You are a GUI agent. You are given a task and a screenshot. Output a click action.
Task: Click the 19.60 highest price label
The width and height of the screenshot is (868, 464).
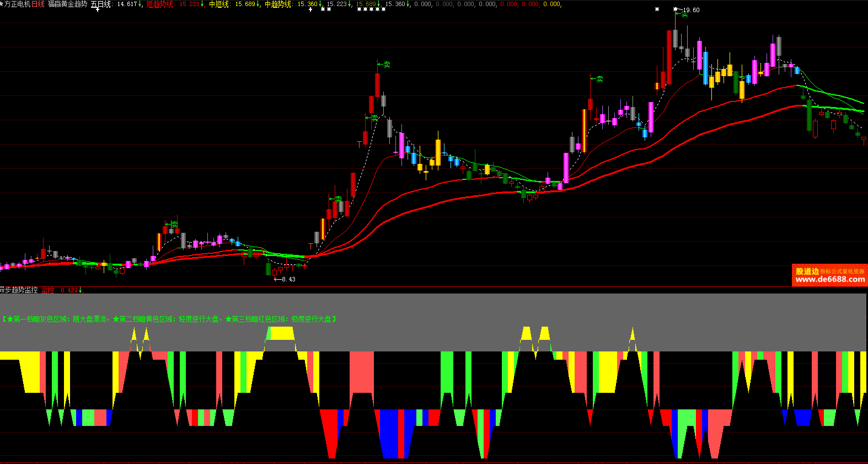pyautogui.click(x=691, y=10)
